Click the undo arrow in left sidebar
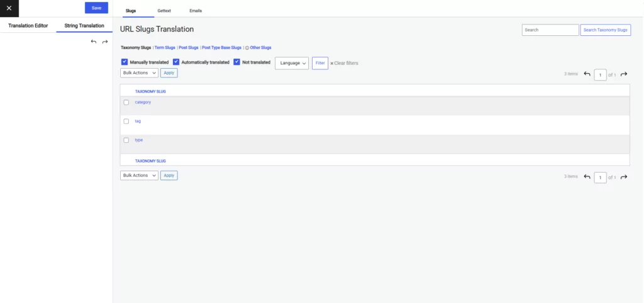The height and width of the screenshot is (303, 644). [x=94, y=42]
